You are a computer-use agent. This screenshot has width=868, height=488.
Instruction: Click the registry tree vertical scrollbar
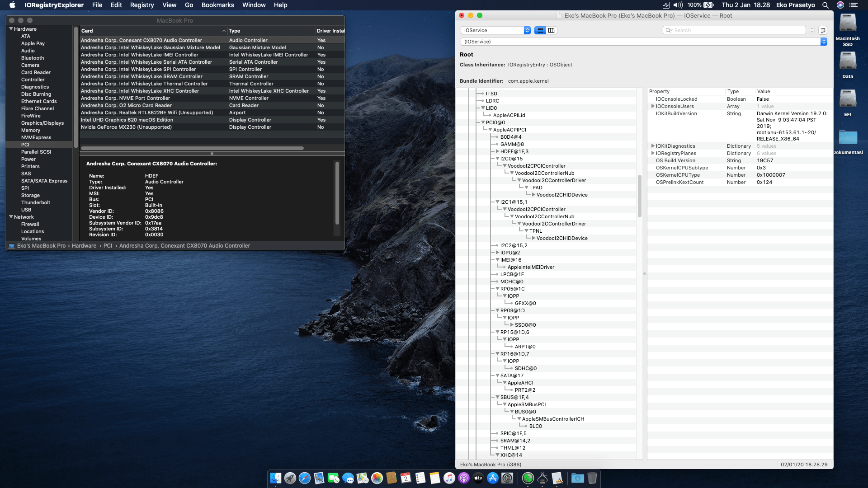640,196
